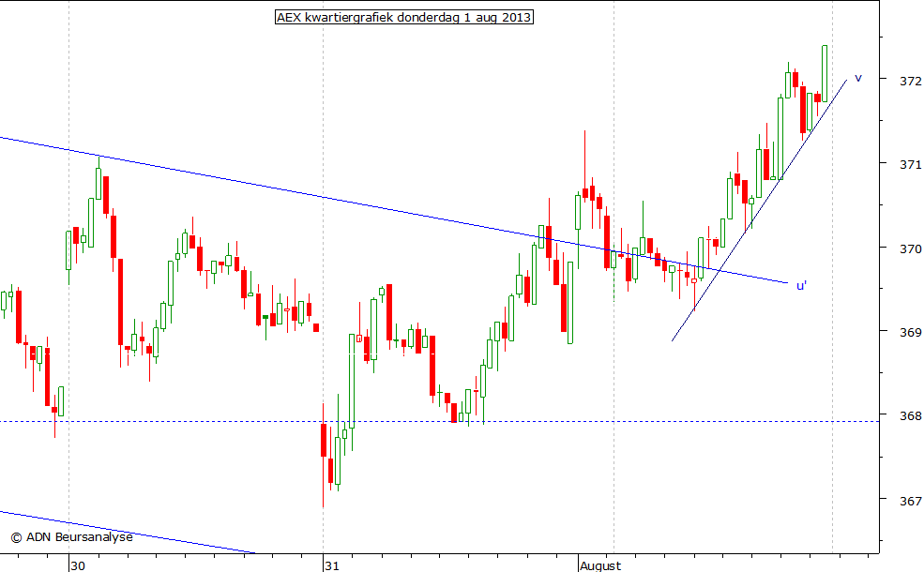The width and height of the screenshot is (924, 572).
Task: Click the 'August' label on time axis
Action: click(600, 565)
